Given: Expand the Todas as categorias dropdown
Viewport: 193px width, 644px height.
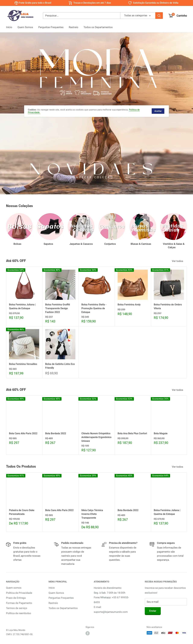Looking at the screenshot, I should [138, 16].
